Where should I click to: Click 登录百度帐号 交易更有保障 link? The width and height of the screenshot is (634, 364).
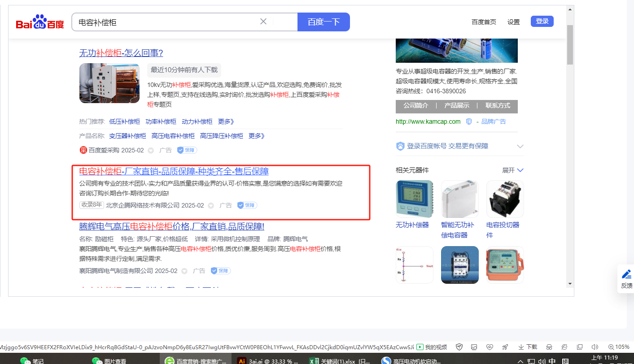448,146
